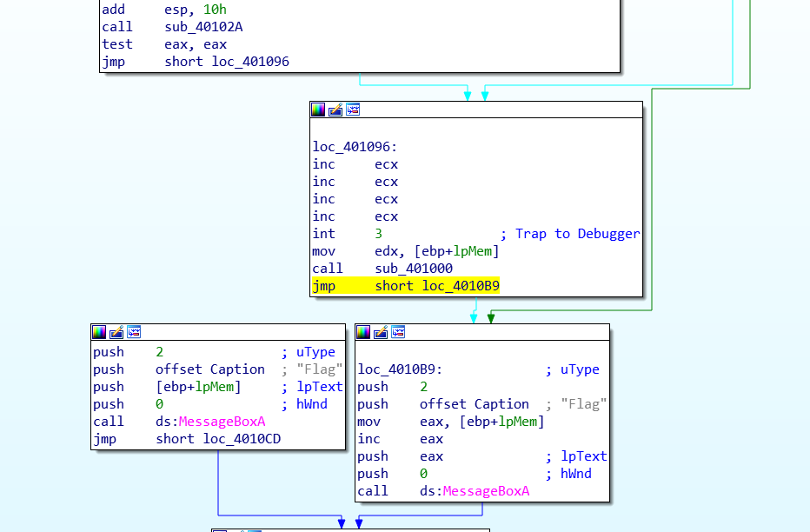This screenshot has height=532, width=810.
Task: Click 'call ds:MessageBoxA' in loc_4010B9 block
Action: (444, 491)
